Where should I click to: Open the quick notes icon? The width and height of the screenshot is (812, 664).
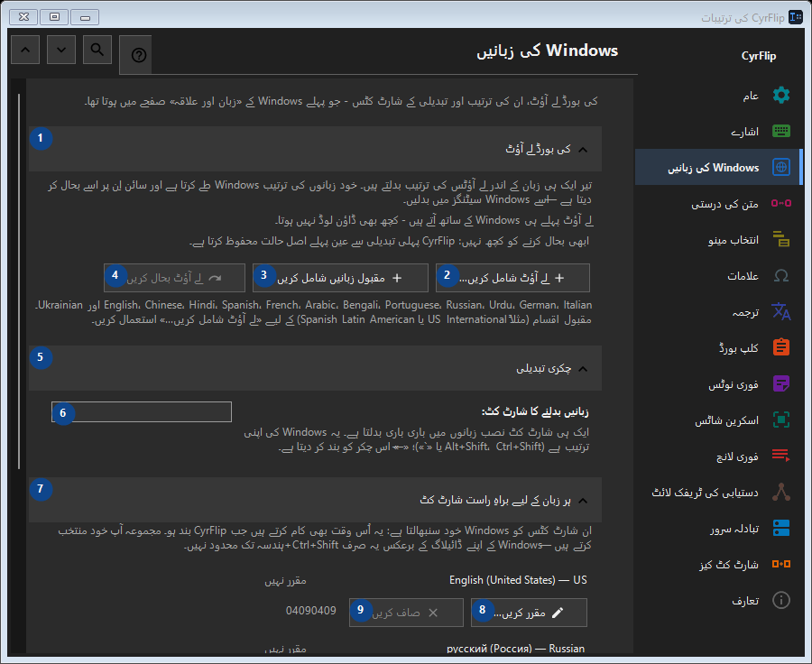pyautogui.click(x=781, y=383)
